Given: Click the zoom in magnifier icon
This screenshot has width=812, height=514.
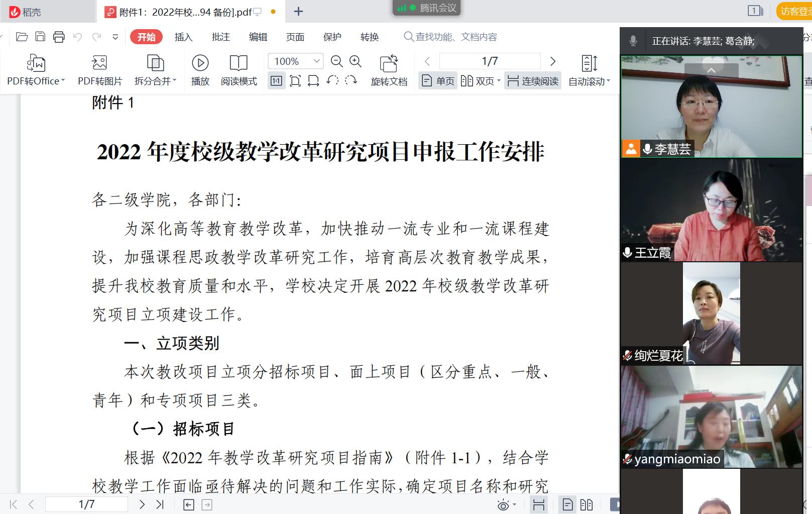Looking at the screenshot, I should click(x=356, y=61).
